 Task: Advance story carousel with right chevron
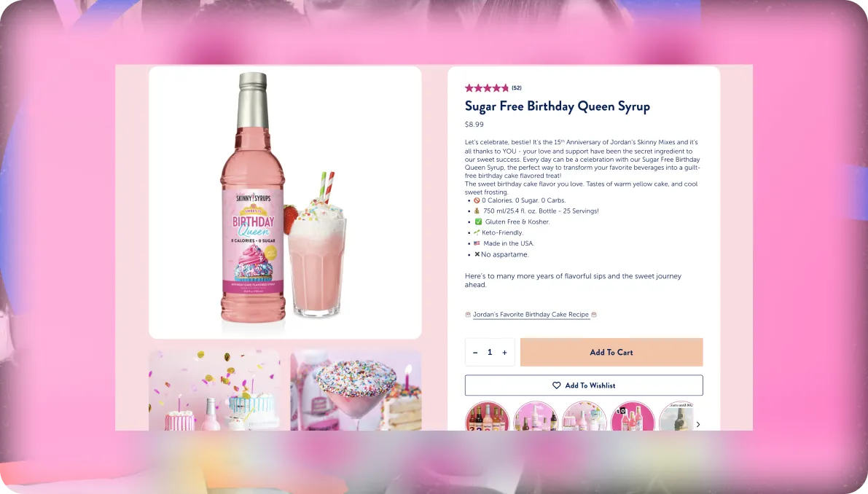(x=698, y=424)
